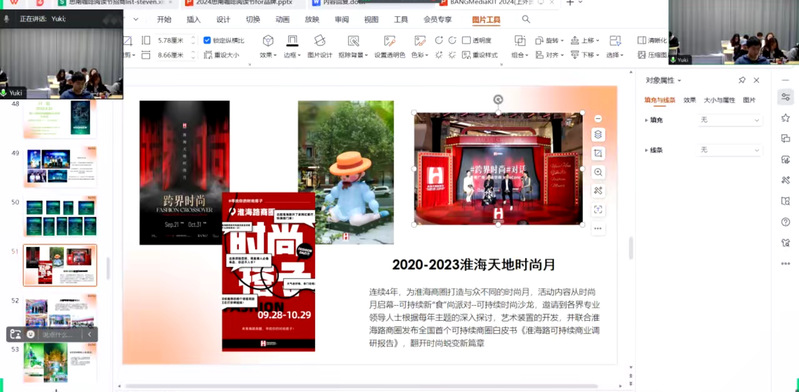Click the star icon in right sidebar
The width and height of the screenshot is (799, 392).
[785, 118]
